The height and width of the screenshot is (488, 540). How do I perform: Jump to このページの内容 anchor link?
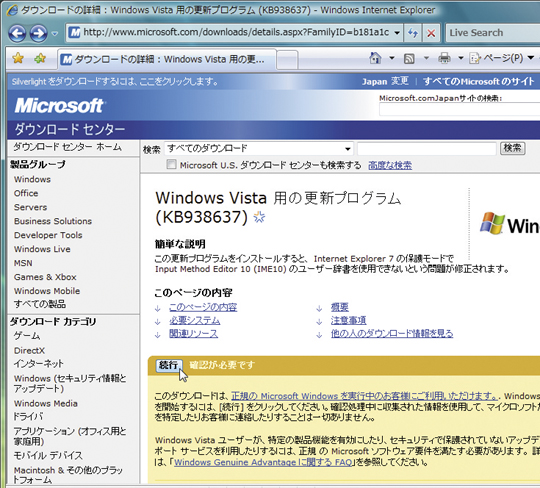(x=203, y=307)
